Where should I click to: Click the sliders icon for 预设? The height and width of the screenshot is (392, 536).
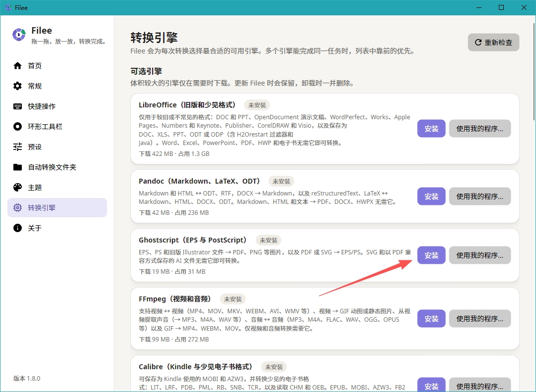[17, 147]
